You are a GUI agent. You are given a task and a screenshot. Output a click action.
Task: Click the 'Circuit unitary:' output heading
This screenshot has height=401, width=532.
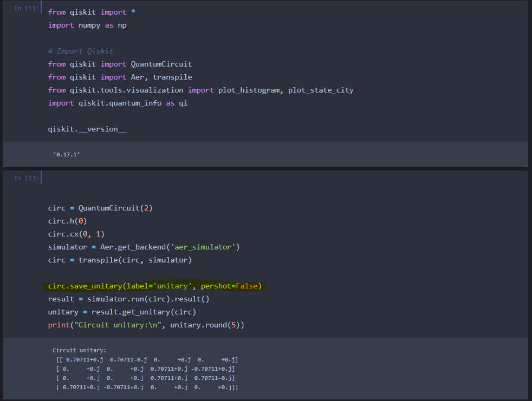pyautogui.click(x=80, y=351)
